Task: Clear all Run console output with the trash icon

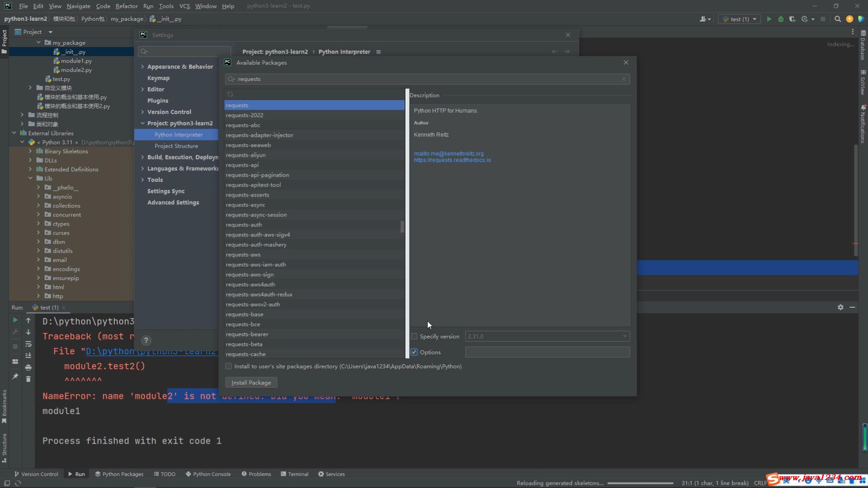Action: coord(28,379)
